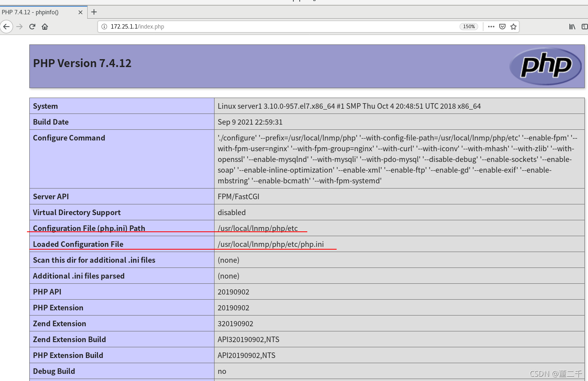
Task: Toggle the sidebar icon
Action: [584, 27]
